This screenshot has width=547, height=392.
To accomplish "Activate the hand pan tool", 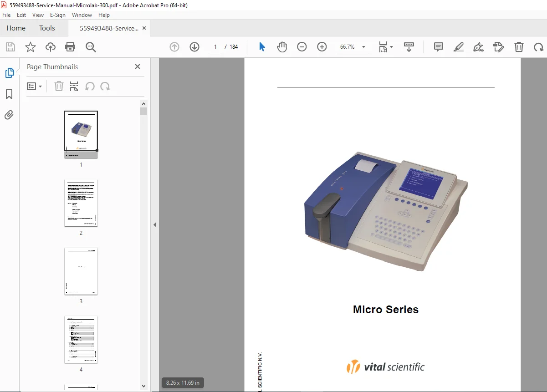I will [x=282, y=47].
